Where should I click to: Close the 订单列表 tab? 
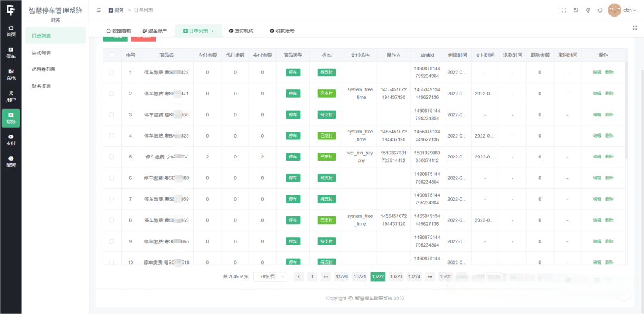tap(212, 31)
